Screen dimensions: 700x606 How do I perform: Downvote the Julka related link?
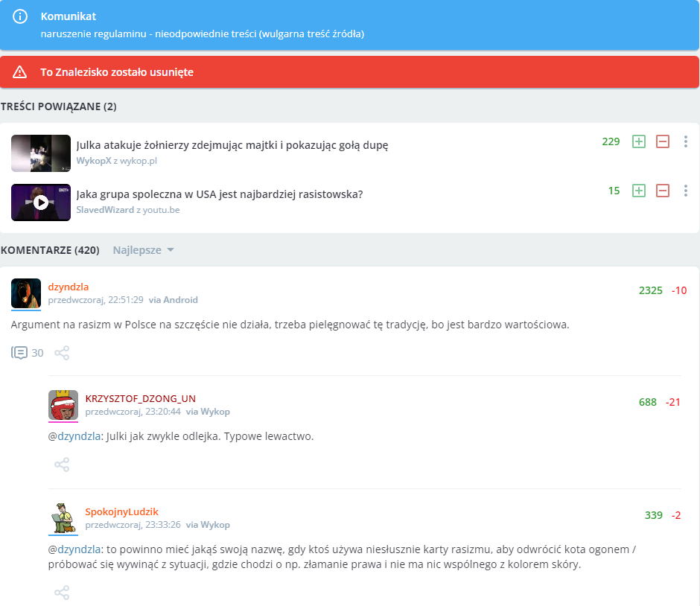(x=663, y=141)
